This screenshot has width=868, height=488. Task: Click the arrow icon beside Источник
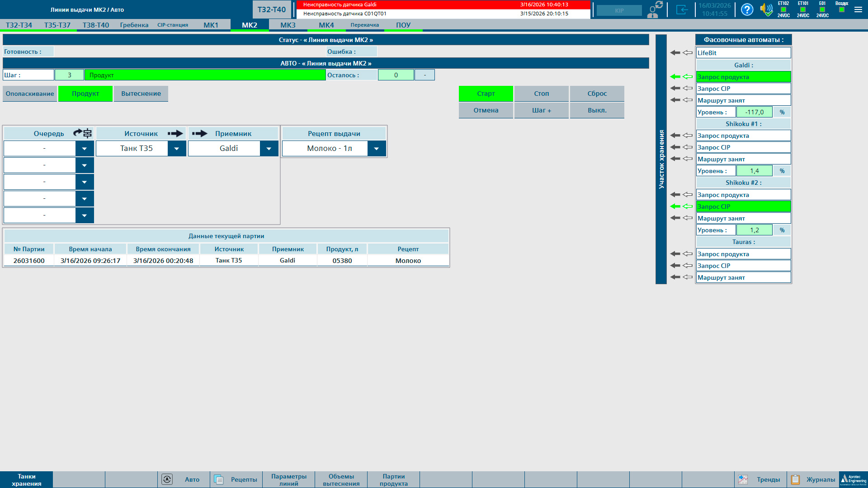175,133
